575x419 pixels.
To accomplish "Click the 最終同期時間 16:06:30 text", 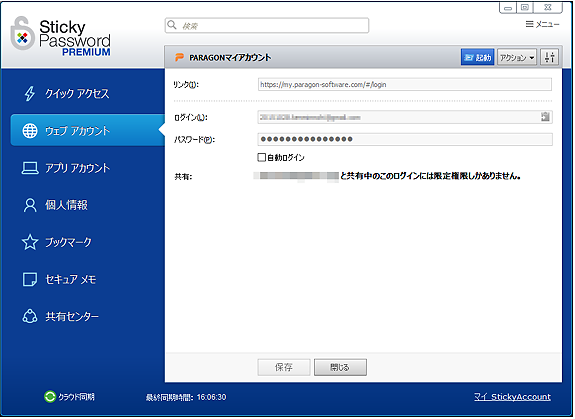I will pos(186,397).
